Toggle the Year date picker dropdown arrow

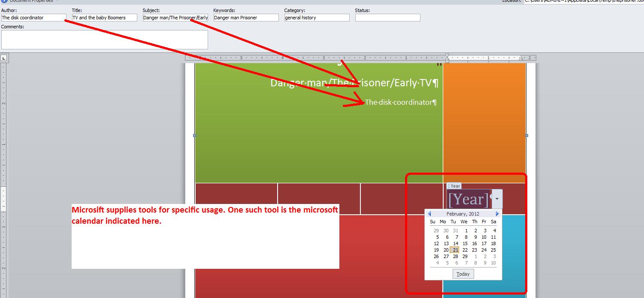tap(497, 199)
